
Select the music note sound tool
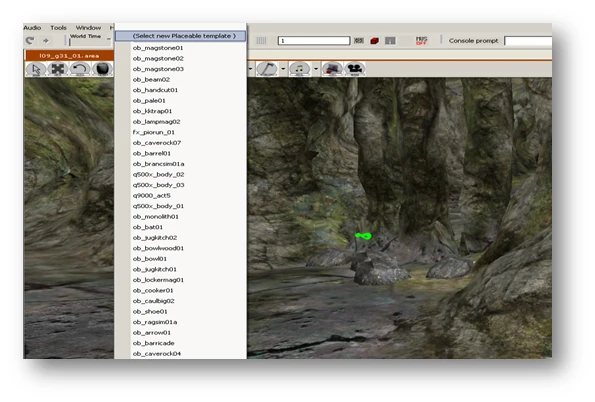click(299, 69)
